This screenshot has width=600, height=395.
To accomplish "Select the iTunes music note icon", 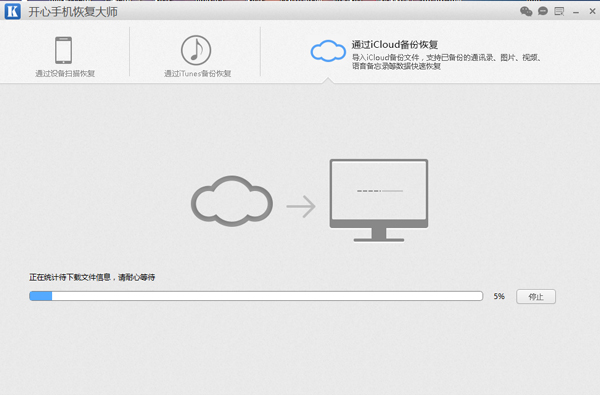I will tap(196, 50).
